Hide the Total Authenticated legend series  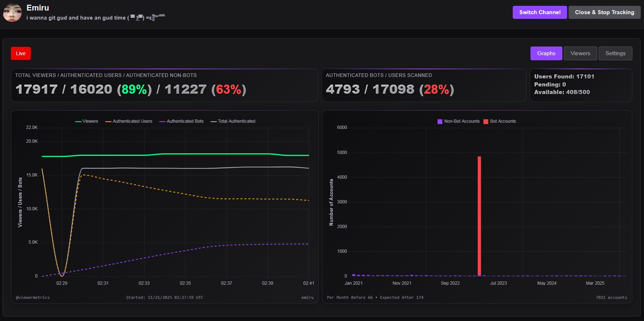(x=233, y=121)
